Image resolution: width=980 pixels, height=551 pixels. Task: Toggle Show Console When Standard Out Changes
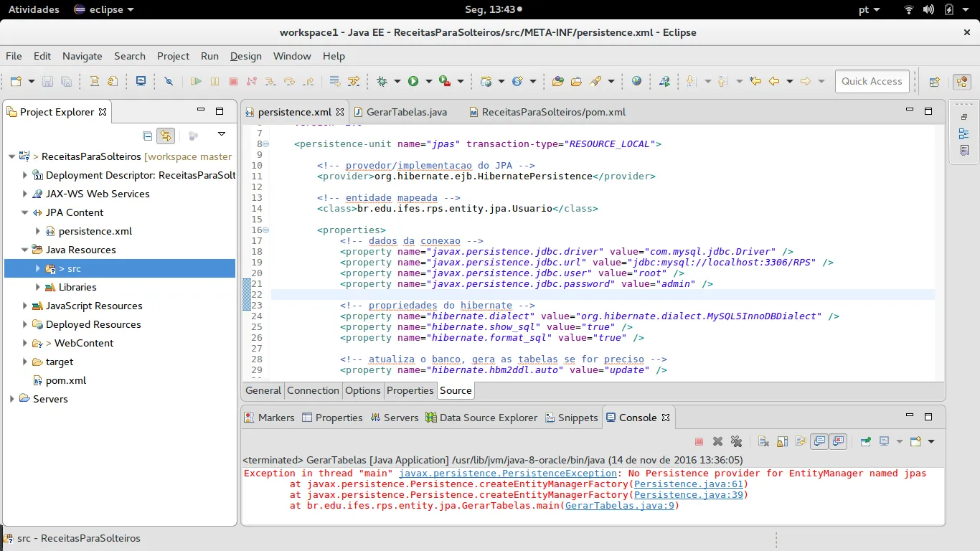[x=819, y=441]
